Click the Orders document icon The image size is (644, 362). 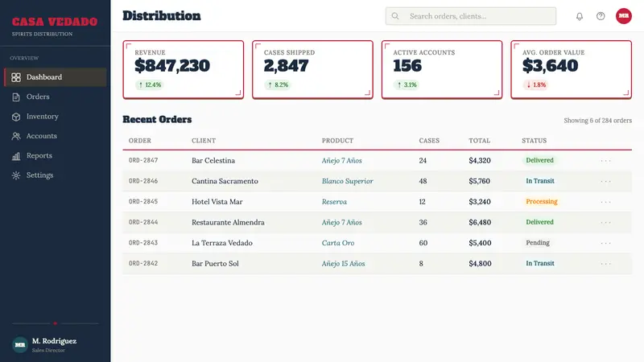pyautogui.click(x=16, y=97)
